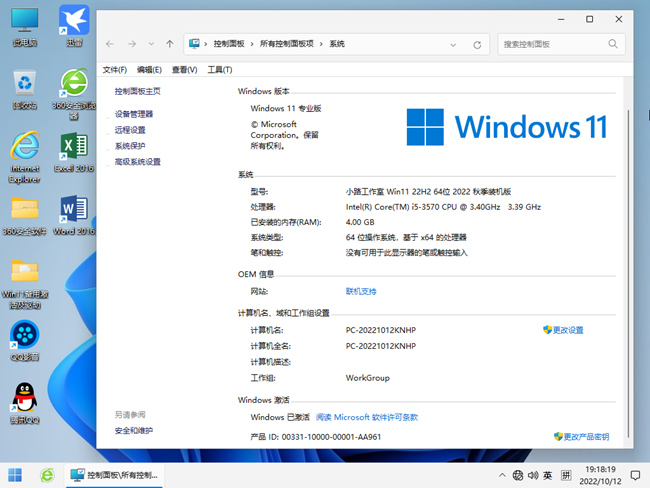Image resolution: width=650 pixels, height=488 pixels.
Task: Refresh the Control Panel page
Action: tap(477, 45)
